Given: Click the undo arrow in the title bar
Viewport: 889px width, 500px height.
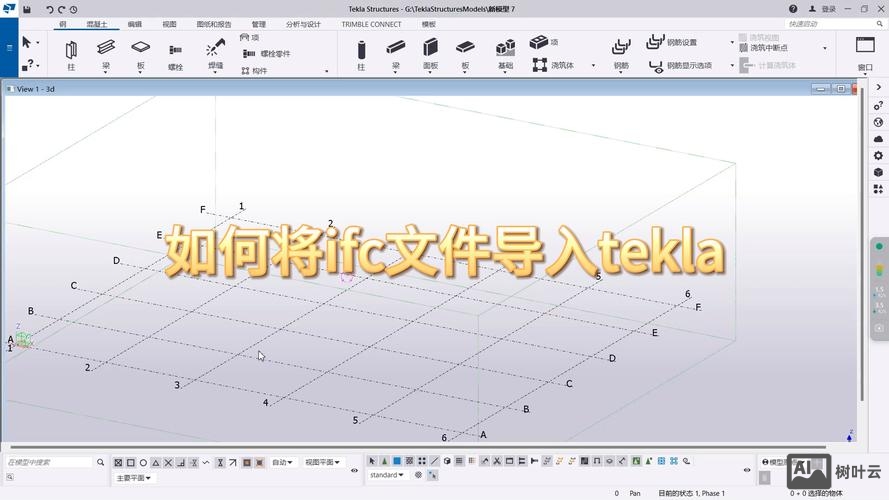Looking at the screenshot, I should coord(49,9).
